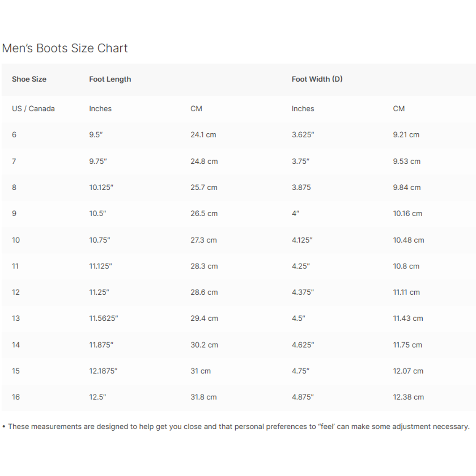Click the 12.38 cm foot width cell
The width and height of the screenshot is (476, 476).
tap(408, 397)
